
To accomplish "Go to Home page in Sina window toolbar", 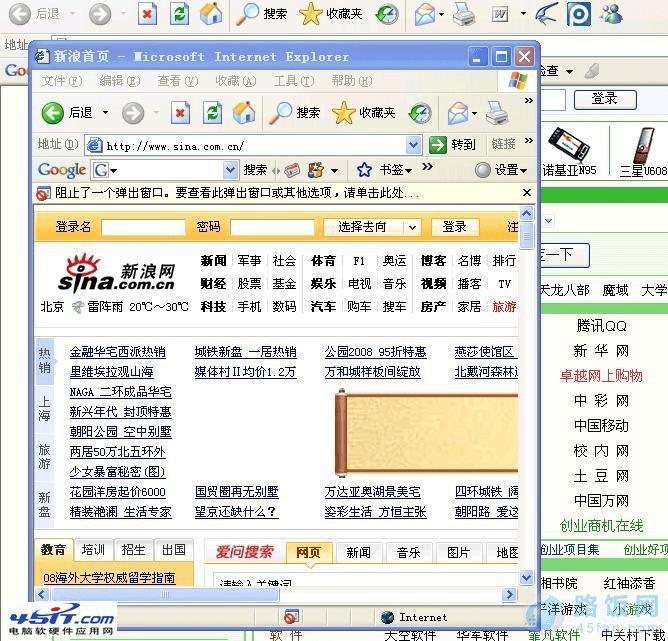I will click(x=244, y=113).
